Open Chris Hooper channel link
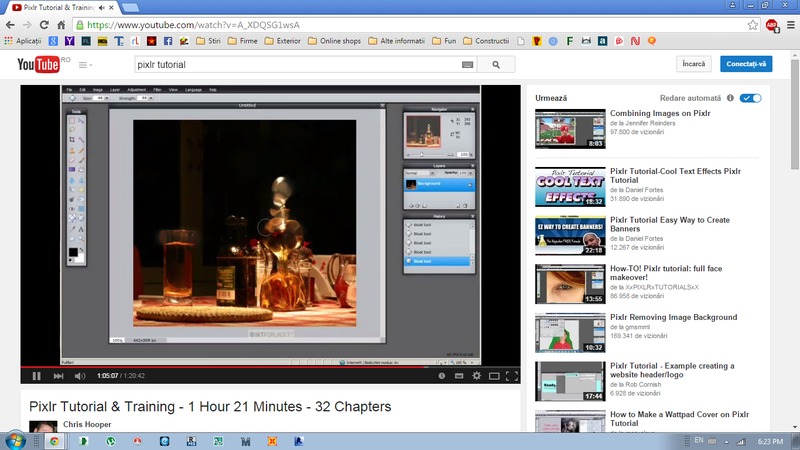 coord(87,424)
